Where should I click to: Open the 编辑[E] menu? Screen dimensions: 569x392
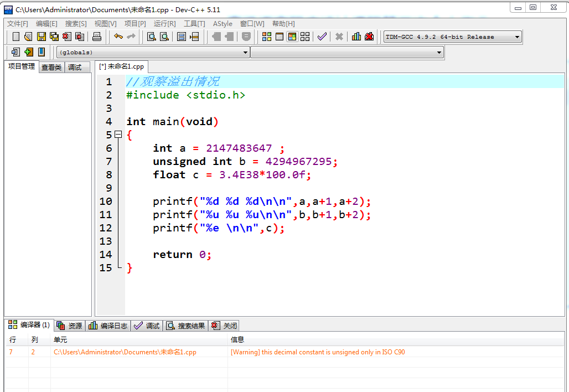point(46,24)
